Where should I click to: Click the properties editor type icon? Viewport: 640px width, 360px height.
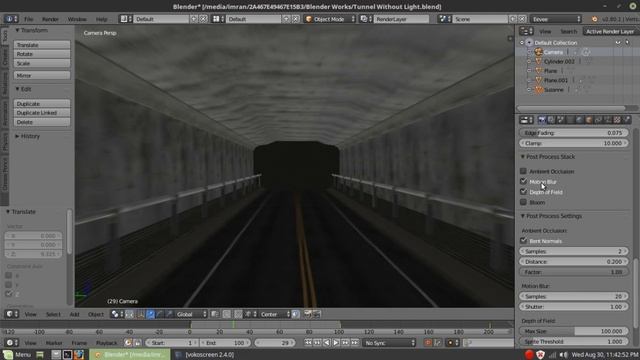[x=526, y=120]
